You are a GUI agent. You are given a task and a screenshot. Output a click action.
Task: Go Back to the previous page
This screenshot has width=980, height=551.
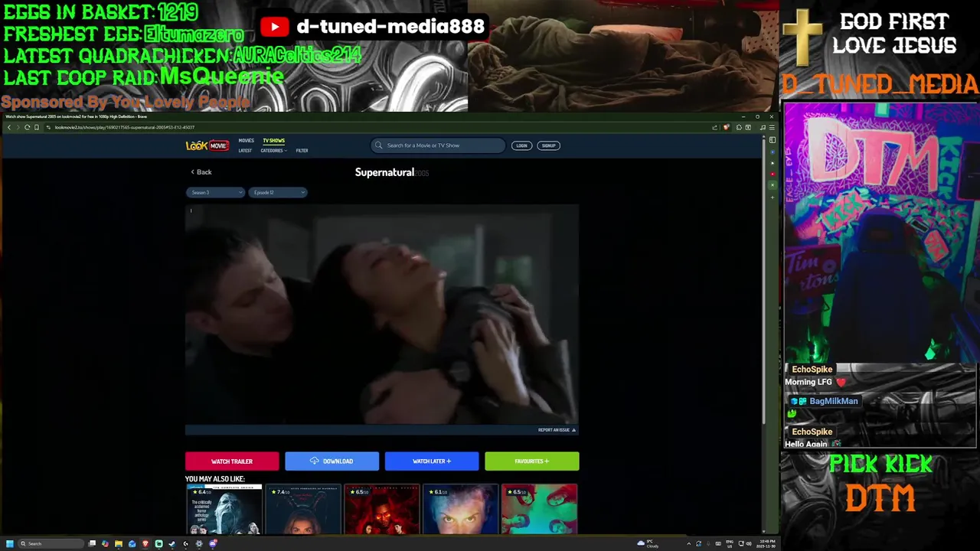pos(201,172)
